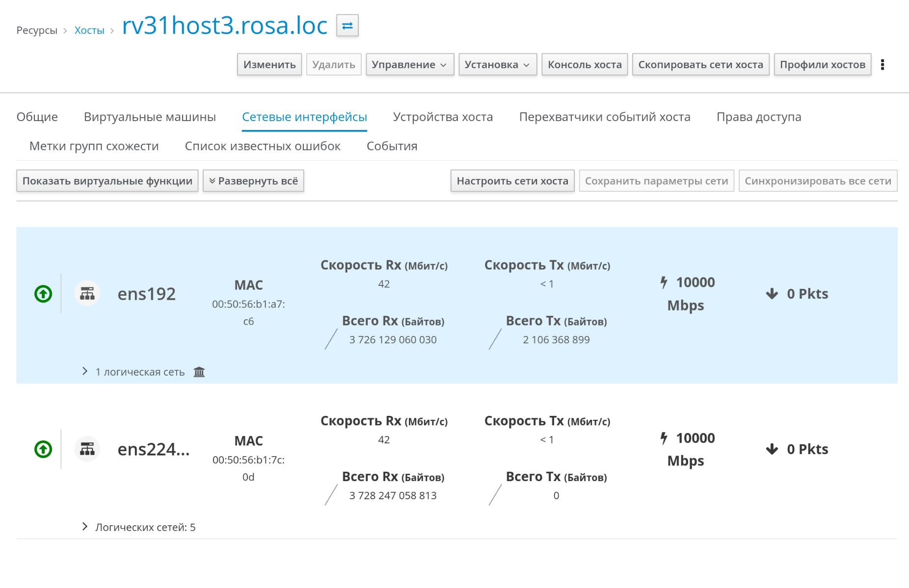The width and height of the screenshot is (909, 588).
Task: Select the ens192 interface row name
Action: tap(146, 294)
